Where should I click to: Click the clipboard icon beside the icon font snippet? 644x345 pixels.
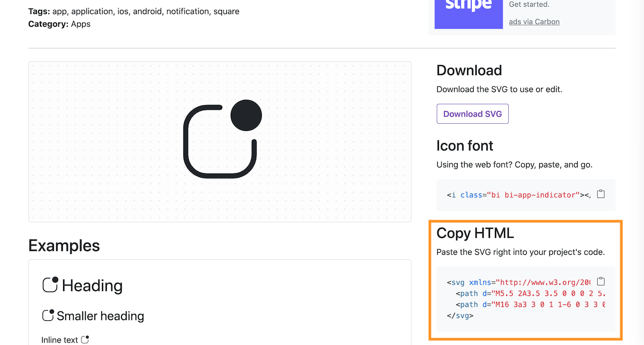click(601, 194)
